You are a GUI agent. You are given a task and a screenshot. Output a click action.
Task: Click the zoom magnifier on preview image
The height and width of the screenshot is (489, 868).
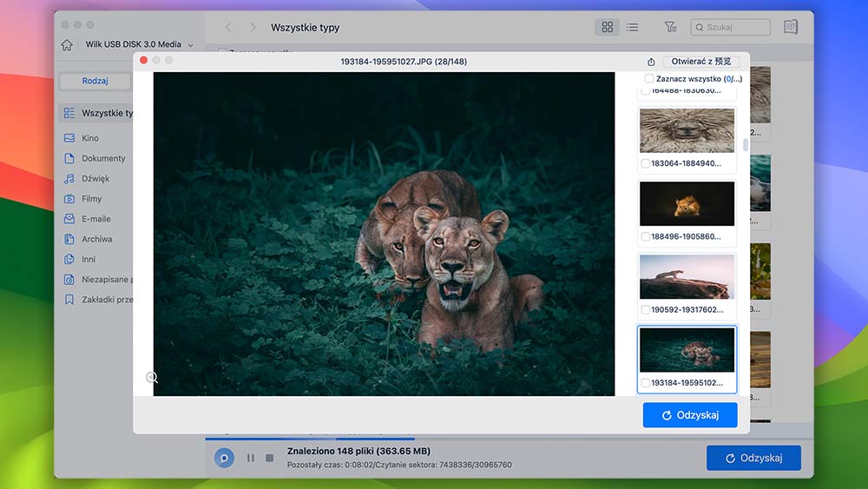click(152, 378)
